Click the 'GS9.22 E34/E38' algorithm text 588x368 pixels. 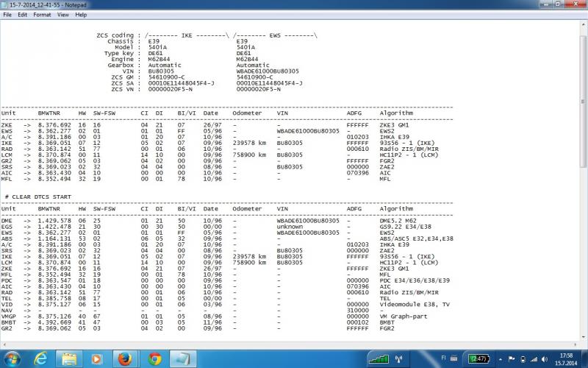point(406,227)
